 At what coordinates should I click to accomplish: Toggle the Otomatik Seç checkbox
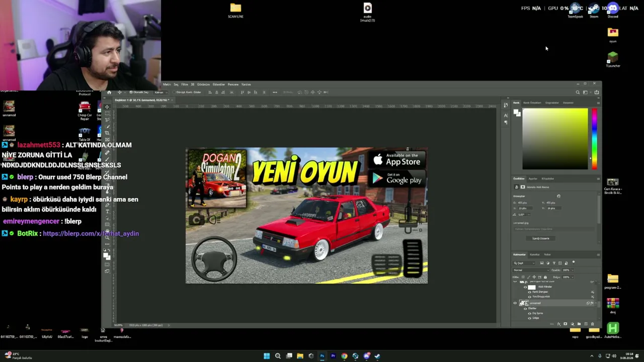point(131,93)
